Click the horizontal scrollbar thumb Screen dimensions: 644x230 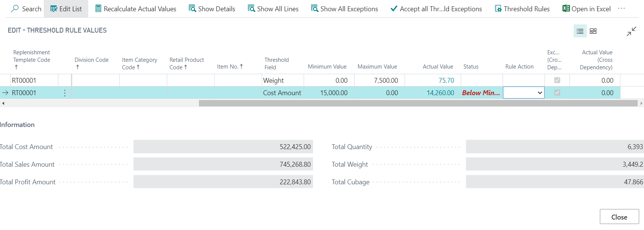(x=418, y=103)
